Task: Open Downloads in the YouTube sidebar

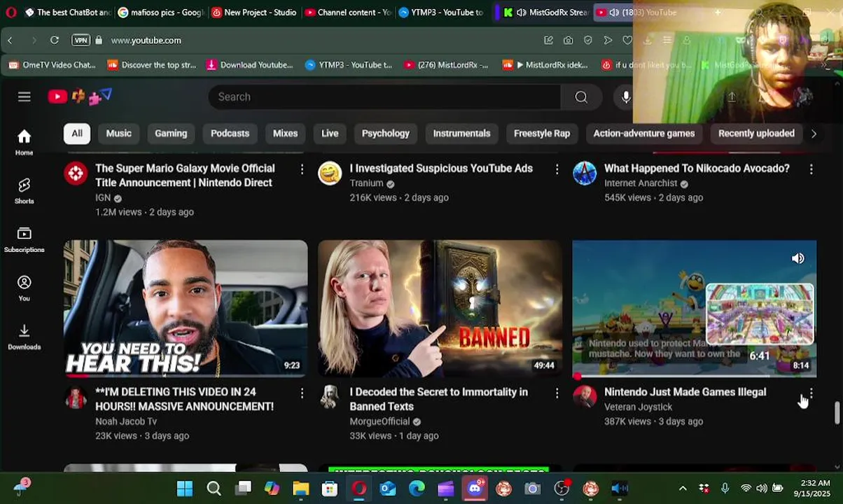Action: [x=24, y=337]
